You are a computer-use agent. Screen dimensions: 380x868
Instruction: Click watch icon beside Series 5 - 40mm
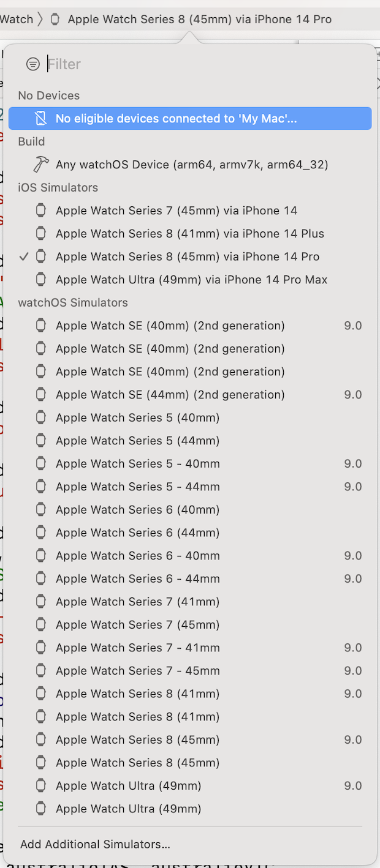pos(41,463)
